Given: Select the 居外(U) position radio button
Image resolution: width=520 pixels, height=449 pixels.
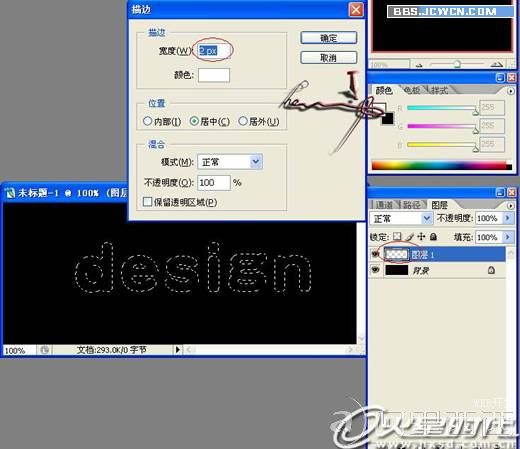Looking at the screenshot, I should [x=243, y=121].
